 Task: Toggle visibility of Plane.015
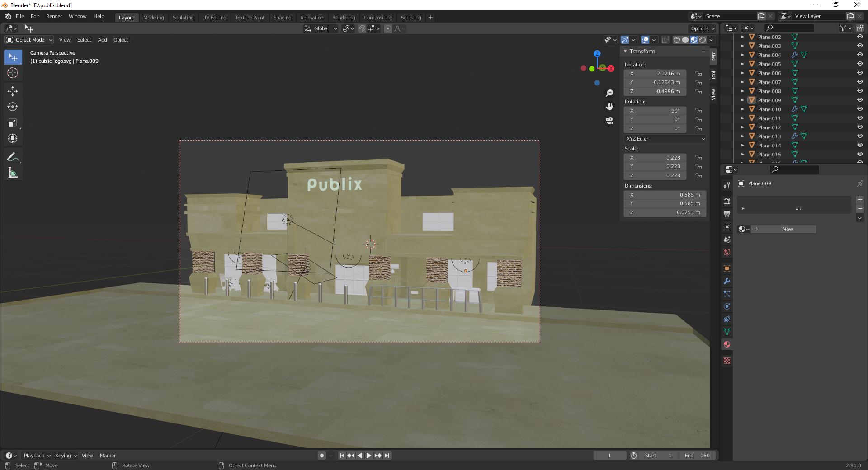(x=860, y=154)
